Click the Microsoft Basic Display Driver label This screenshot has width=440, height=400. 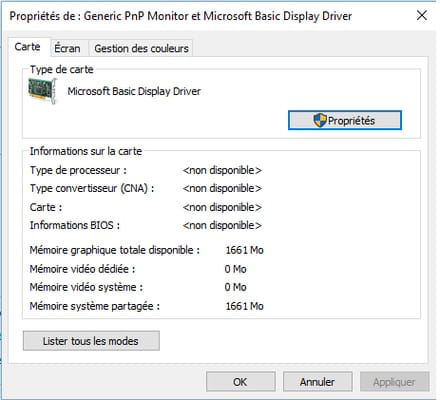click(134, 91)
